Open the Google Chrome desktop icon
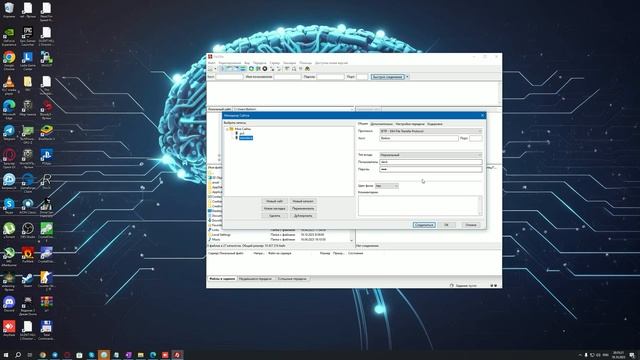This screenshot has height=360, width=640. pyautogui.click(x=9, y=60)
